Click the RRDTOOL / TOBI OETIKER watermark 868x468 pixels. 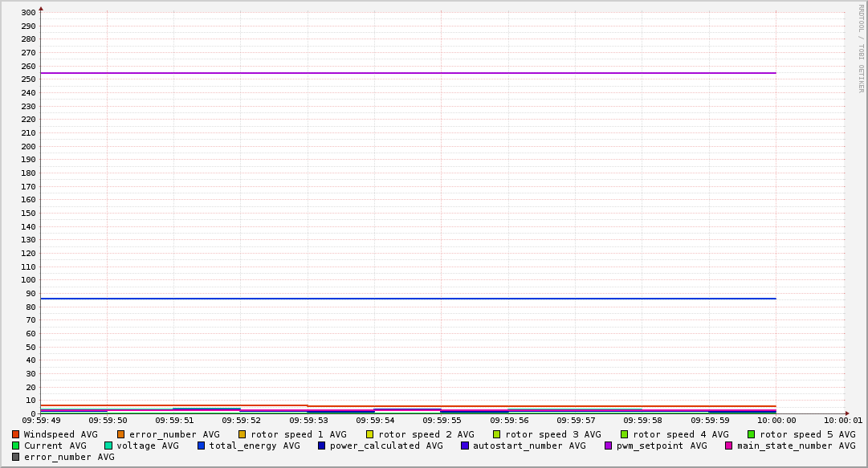click(x=861, y=48)
